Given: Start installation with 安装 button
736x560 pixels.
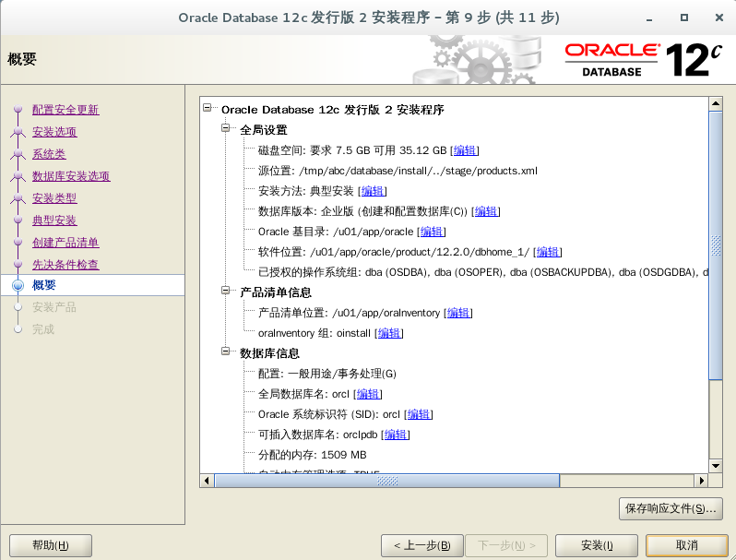Looking at the screenshot, I should (597, 545).
